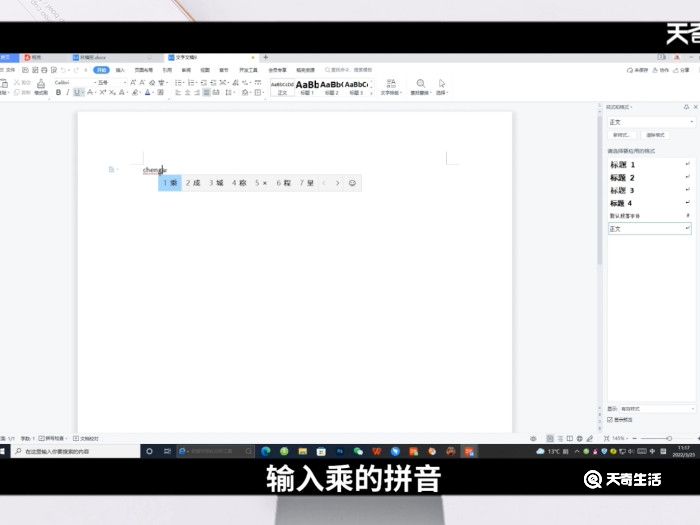Viewport: 700px width, 525px height.
Task: Toggle Underline formatting button
Action: point(77,92)
